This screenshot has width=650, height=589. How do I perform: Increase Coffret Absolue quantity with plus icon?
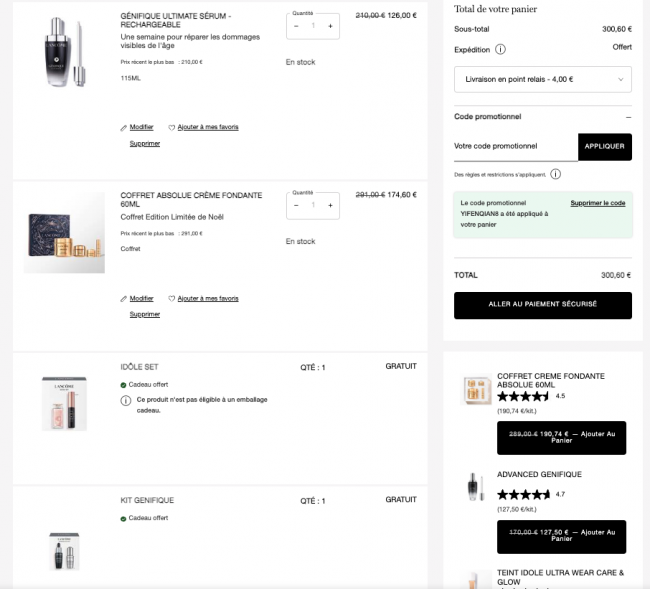330,205
